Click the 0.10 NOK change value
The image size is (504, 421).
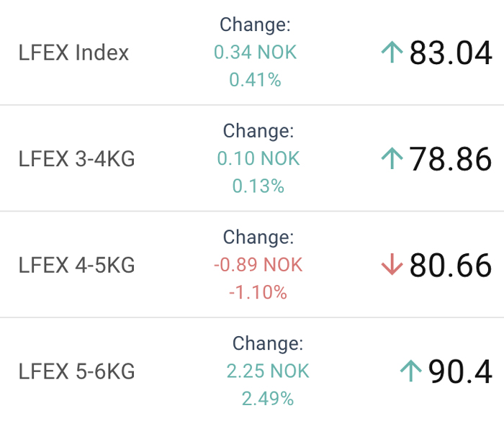click(x=258, y=158)
